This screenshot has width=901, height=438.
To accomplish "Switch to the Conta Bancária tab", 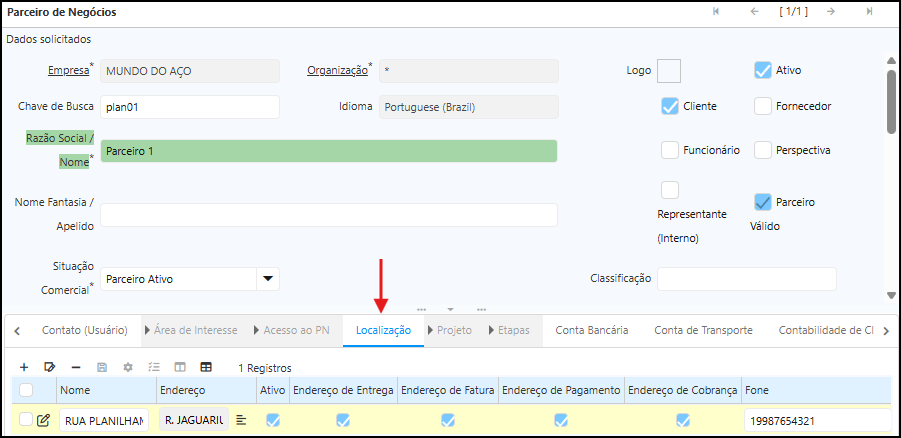I will 591,330.
